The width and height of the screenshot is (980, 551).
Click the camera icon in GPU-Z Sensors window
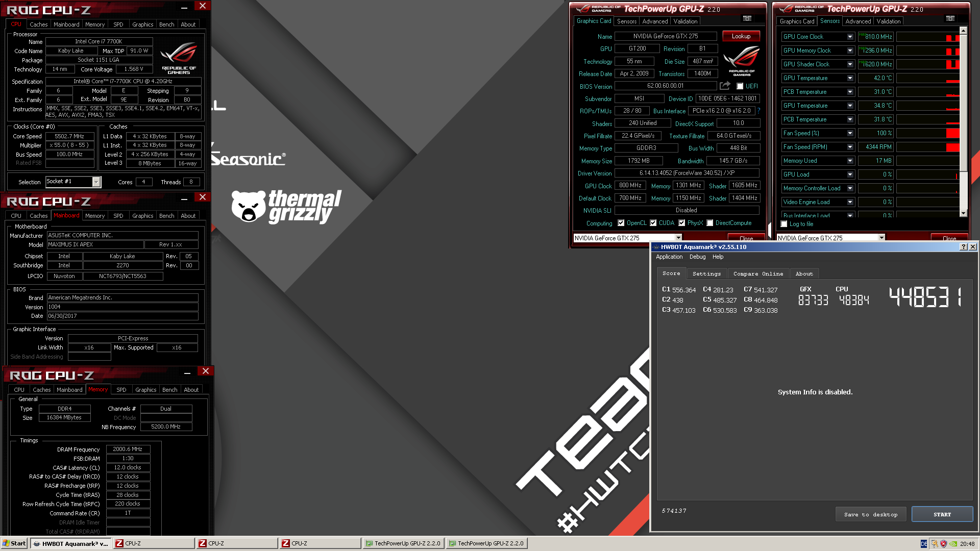pos(950,19)
